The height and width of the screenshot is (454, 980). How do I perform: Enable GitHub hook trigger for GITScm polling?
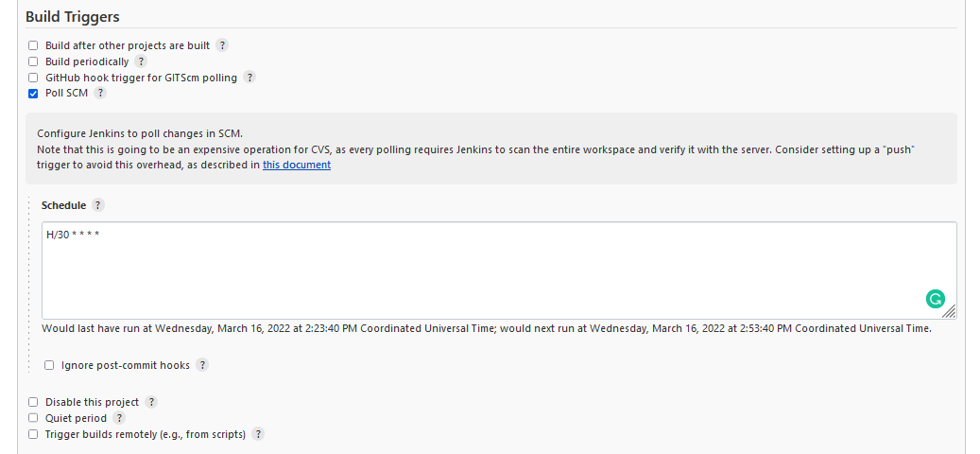(33, 78)
